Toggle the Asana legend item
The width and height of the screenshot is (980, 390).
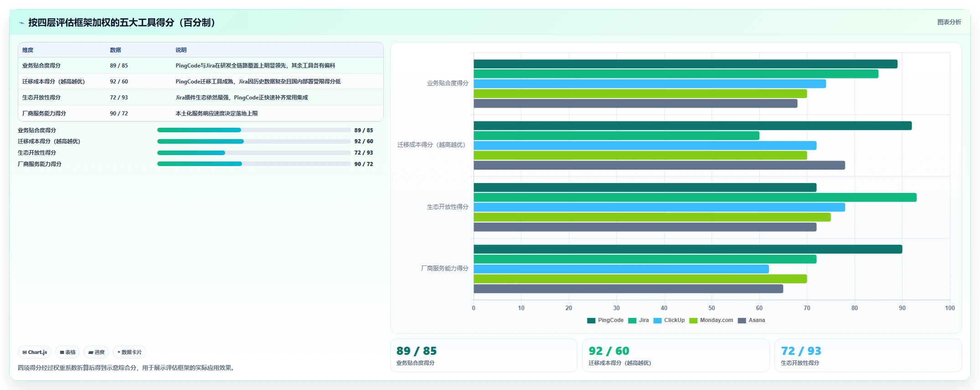tap(751, 320)
